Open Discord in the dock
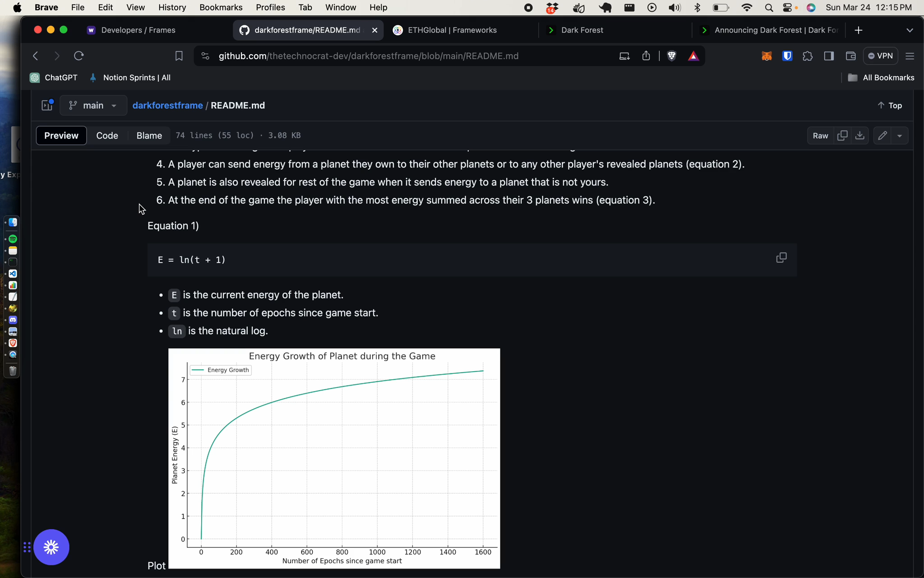 point(13,320)
